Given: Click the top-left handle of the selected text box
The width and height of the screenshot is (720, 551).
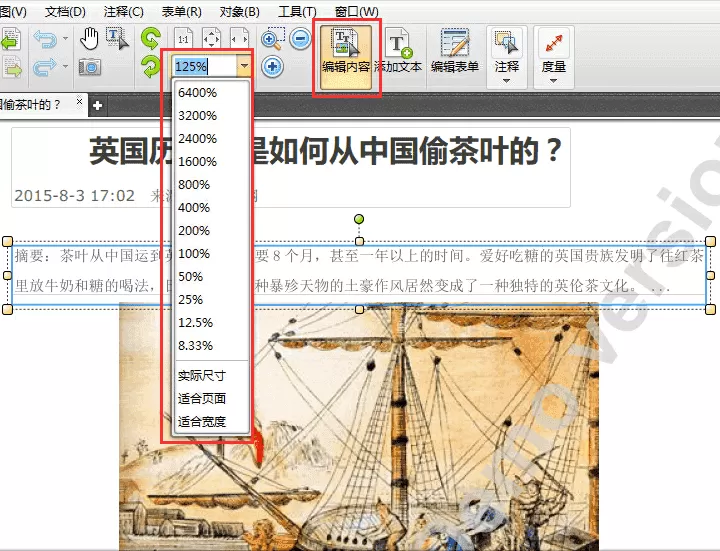Looking at the screenshot, I should (x=7, y=242).
